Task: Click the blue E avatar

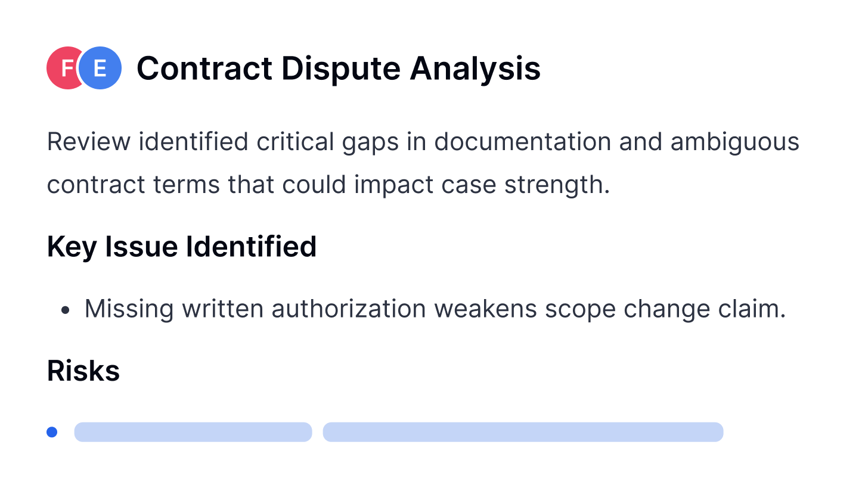Action: point(101,68)
